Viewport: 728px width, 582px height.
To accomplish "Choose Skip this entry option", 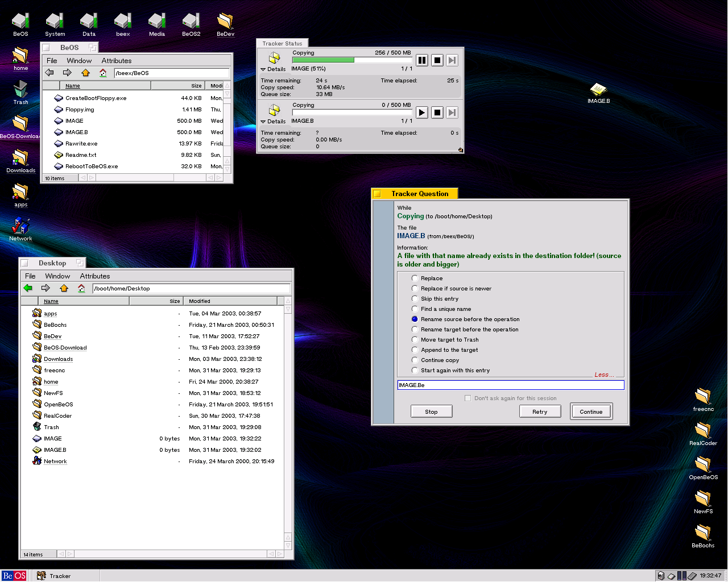I will [x=415, y=299].
